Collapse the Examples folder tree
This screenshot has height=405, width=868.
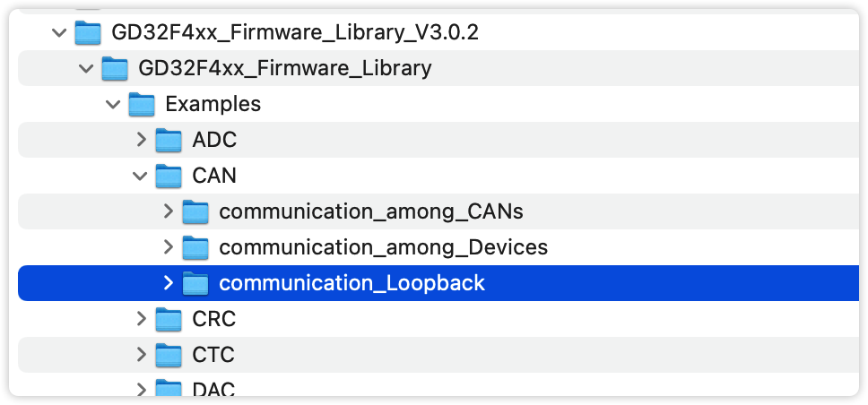point(113,104)
